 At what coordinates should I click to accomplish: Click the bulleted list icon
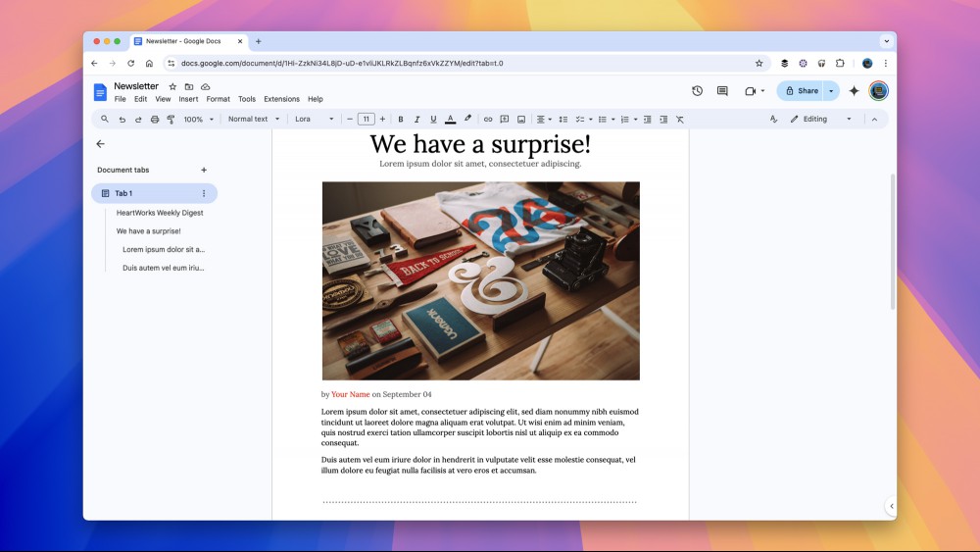[x=603, y=120]
